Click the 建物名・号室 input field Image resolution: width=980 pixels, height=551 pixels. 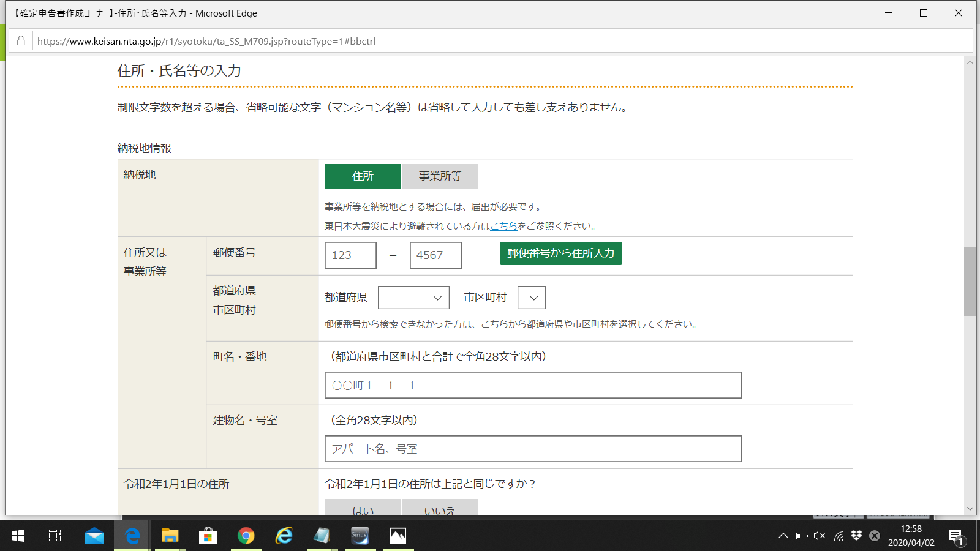coord(533,448)
